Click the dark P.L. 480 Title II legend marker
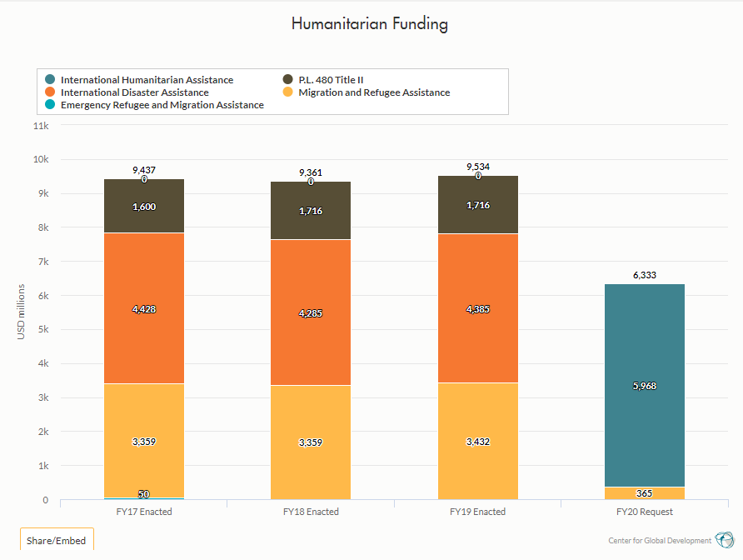This screenshot has width=743, height=560. [x=289, y=80]
